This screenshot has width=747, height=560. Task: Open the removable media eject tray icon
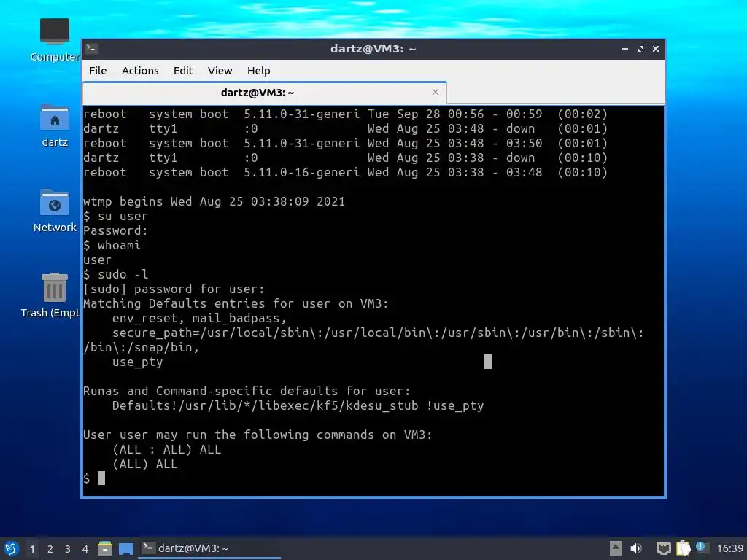pos(616,548)
